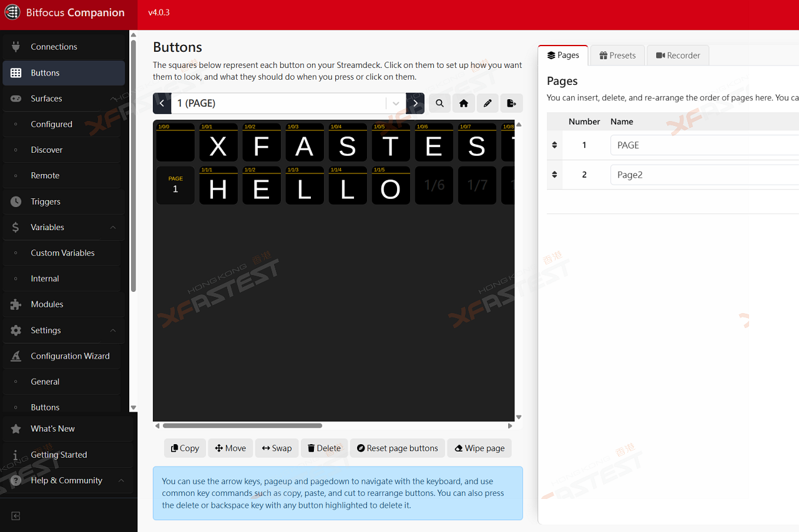Click the Bitfocus Companion logo
Image resolution: width=799 pixels, height=532 pixels.
12,12
